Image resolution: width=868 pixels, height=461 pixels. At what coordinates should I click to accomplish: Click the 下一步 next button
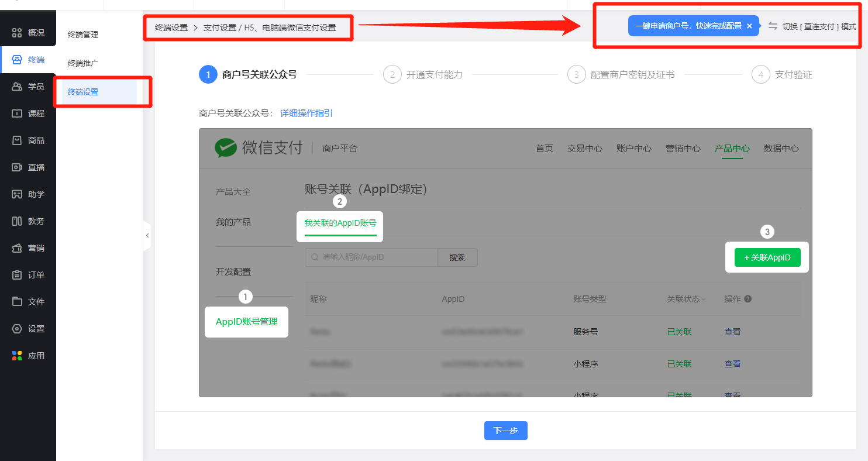[x=506, y=431]
